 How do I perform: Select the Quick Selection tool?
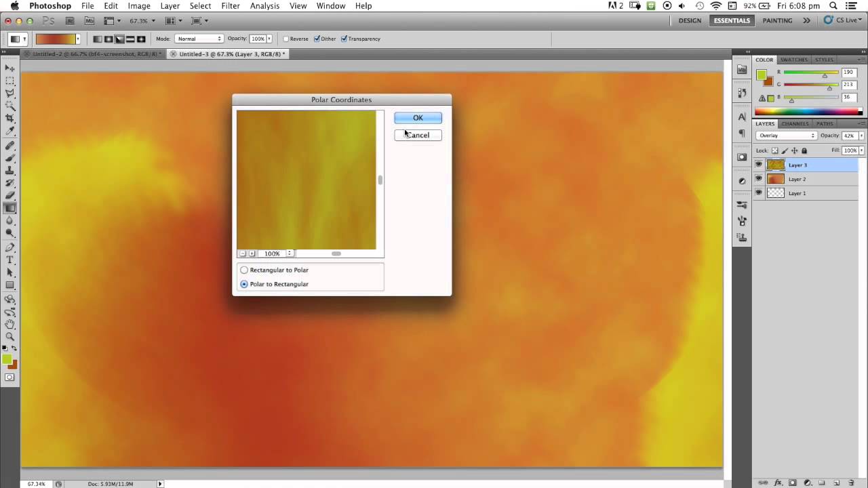click(10, 106)
